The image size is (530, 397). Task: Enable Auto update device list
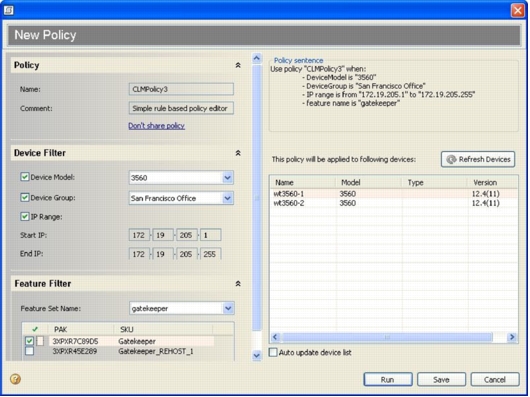[x=273, y=352]
